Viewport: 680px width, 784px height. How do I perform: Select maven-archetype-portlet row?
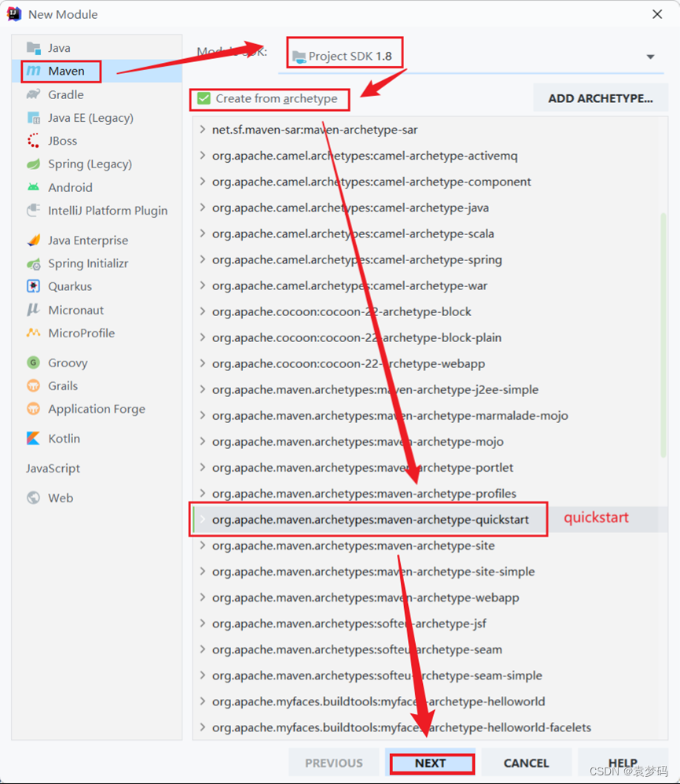point(431,468)
